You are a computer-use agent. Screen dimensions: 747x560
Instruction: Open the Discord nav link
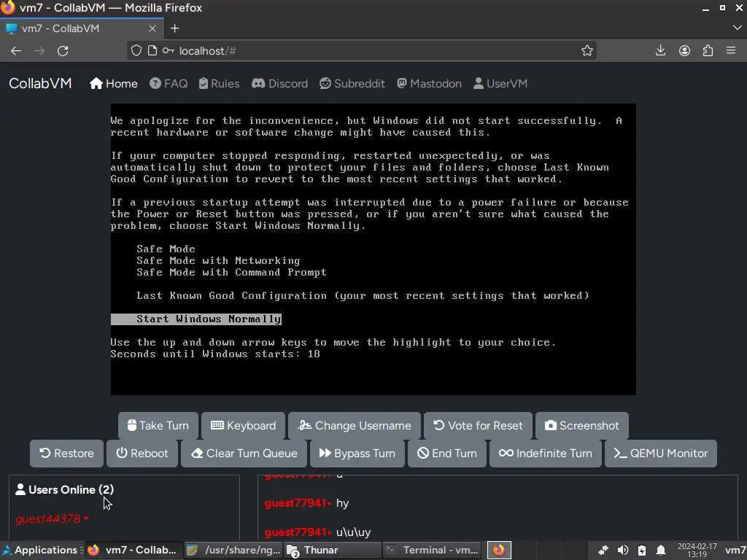280,84
